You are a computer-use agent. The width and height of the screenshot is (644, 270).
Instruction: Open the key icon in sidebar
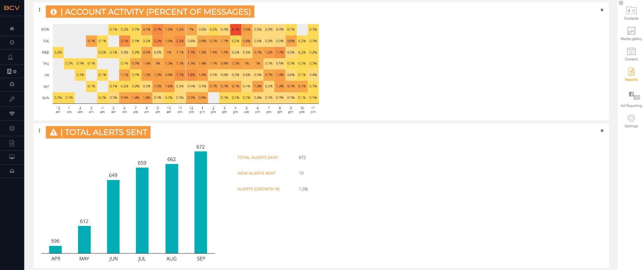[12, 99]
